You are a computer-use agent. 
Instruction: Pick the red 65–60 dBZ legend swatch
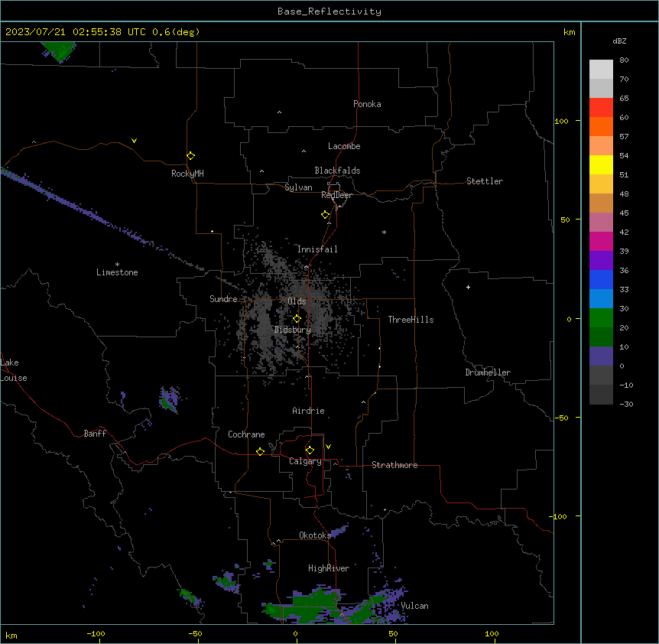pos(601,108)
